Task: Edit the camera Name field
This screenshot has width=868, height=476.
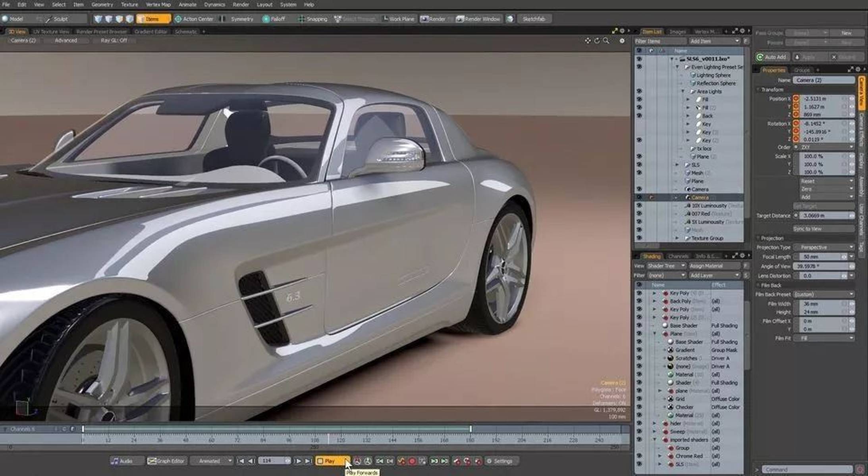Action: coord(824,80)
